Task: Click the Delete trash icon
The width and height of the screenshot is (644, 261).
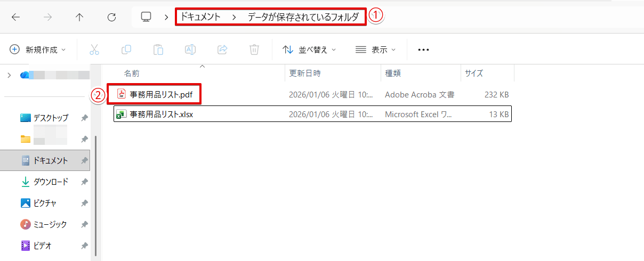Action: click(x=254, y=50)
